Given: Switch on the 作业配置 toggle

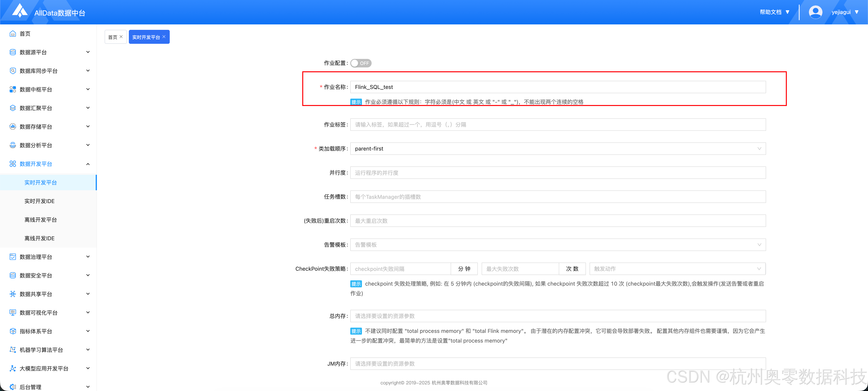Looking at the screenshot, I should [361, 63].
